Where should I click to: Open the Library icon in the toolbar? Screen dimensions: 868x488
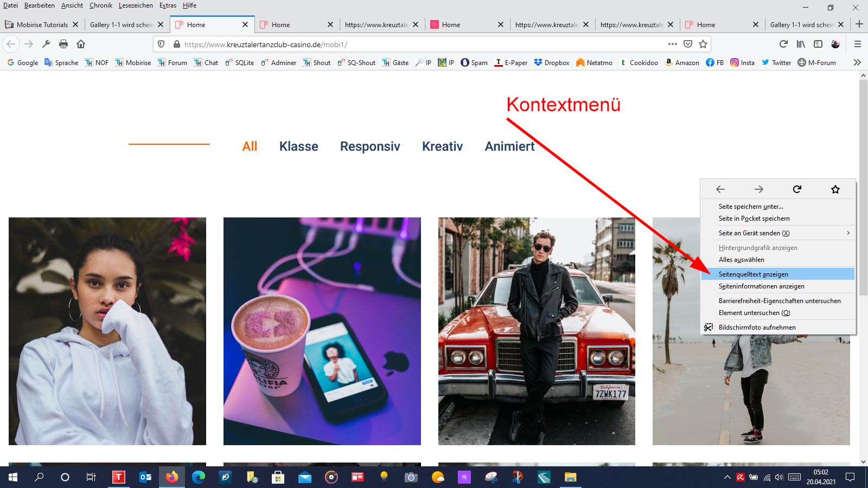(x=801, y=44)
